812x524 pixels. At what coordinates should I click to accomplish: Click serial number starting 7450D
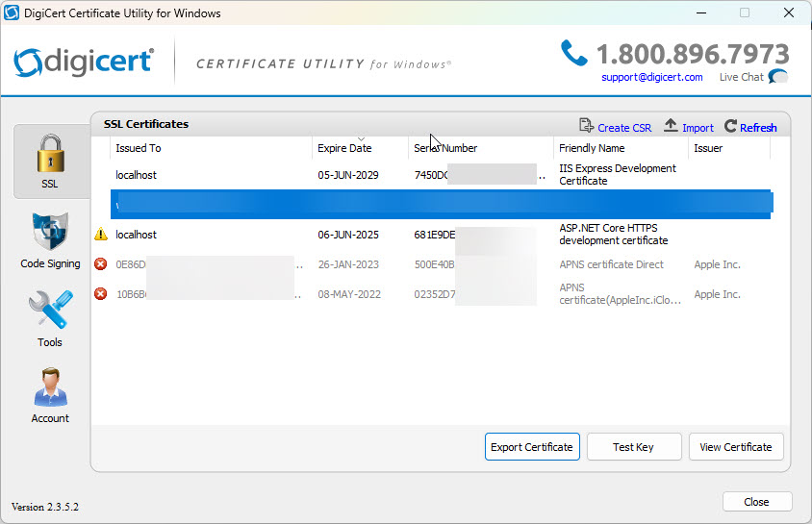click(x=479, y=175)
